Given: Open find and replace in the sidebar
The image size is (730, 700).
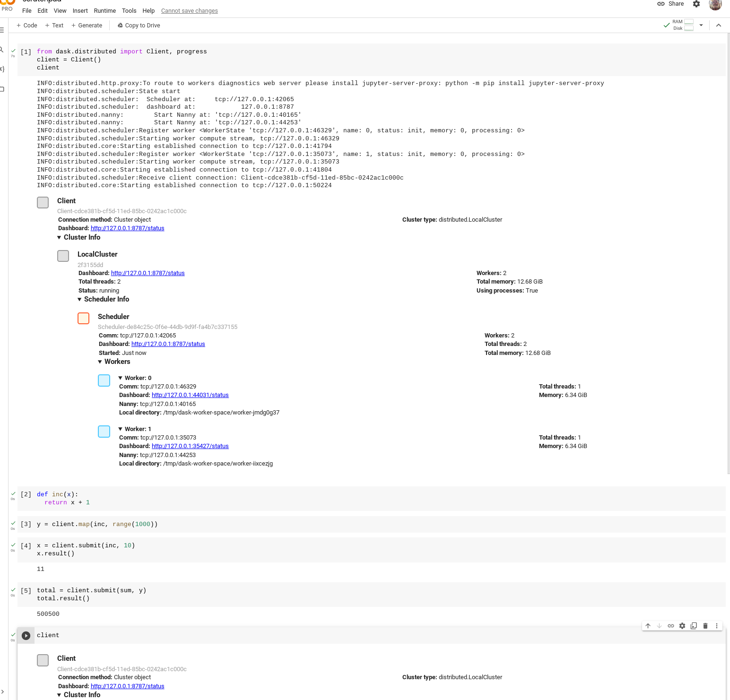Looking at the screenshot, I should (x=2, y=50).
